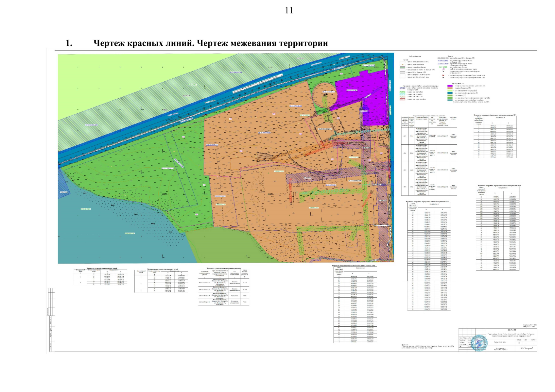Click the green hatched legend symbol
555x392 pixels.
402,92
